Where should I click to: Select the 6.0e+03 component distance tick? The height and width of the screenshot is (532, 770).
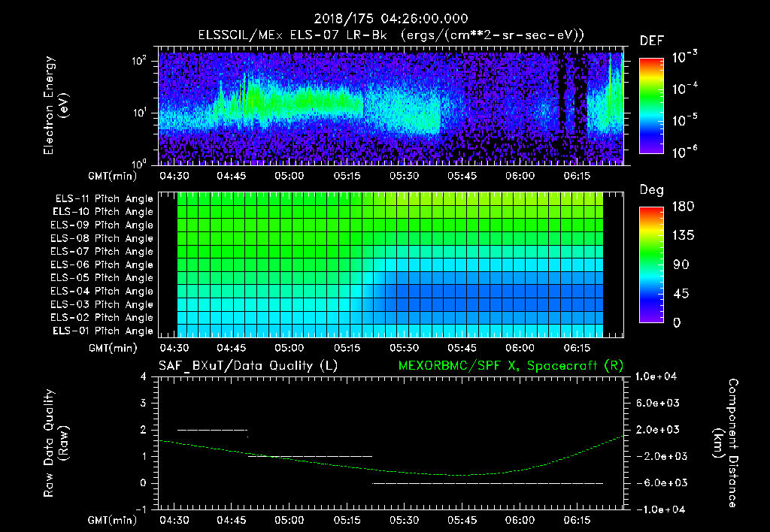658,403
